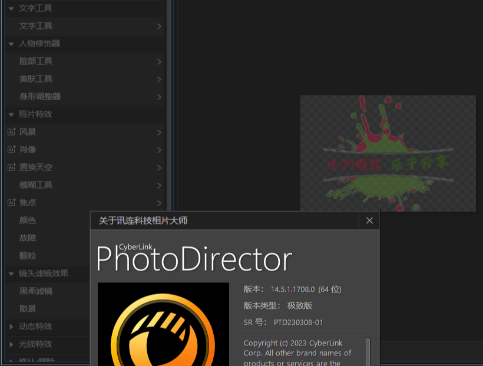Screen dimensions: 483x366
Task: Click the AI icon beside 肖像
Action: point(12,150)
